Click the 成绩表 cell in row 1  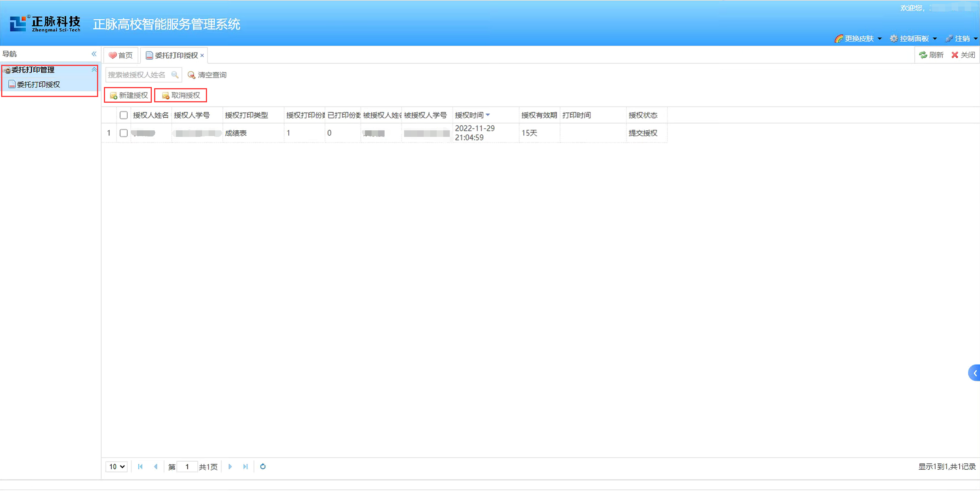click(253, 133)
